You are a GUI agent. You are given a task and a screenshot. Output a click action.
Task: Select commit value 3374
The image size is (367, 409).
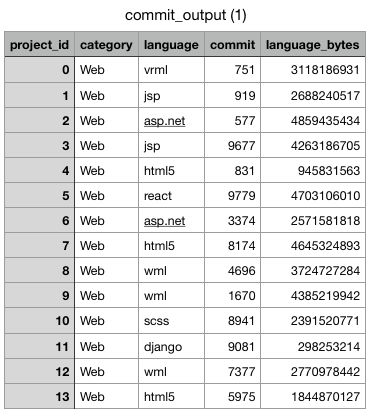(x=232, y=220)
